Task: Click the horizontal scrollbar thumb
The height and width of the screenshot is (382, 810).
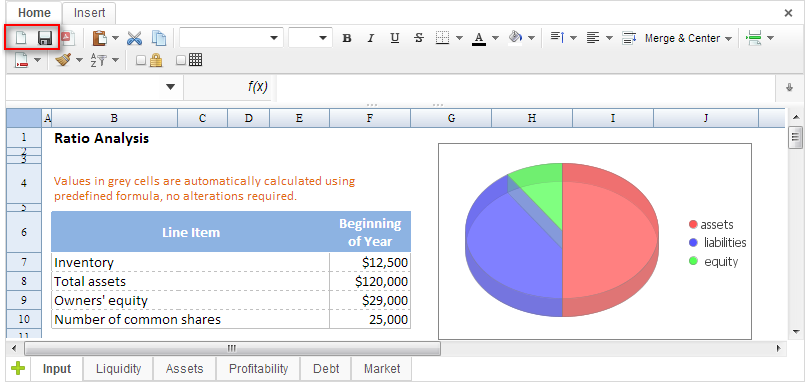Action: pyautogui.click(x=232, y=348)
